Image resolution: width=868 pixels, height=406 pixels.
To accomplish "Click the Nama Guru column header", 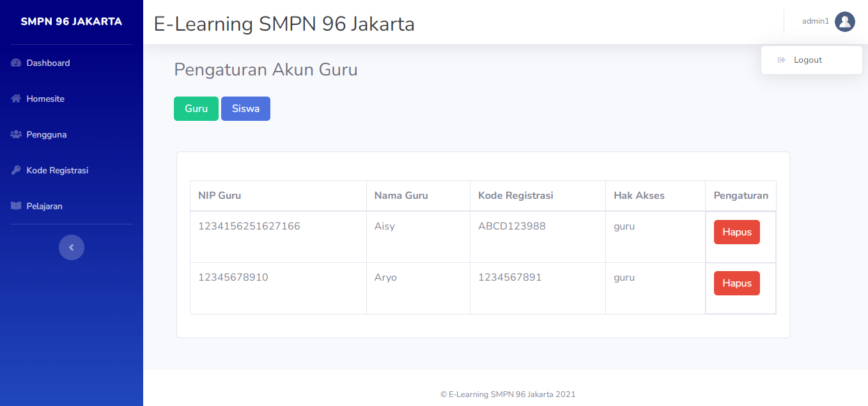I will (x=401, y=196).
